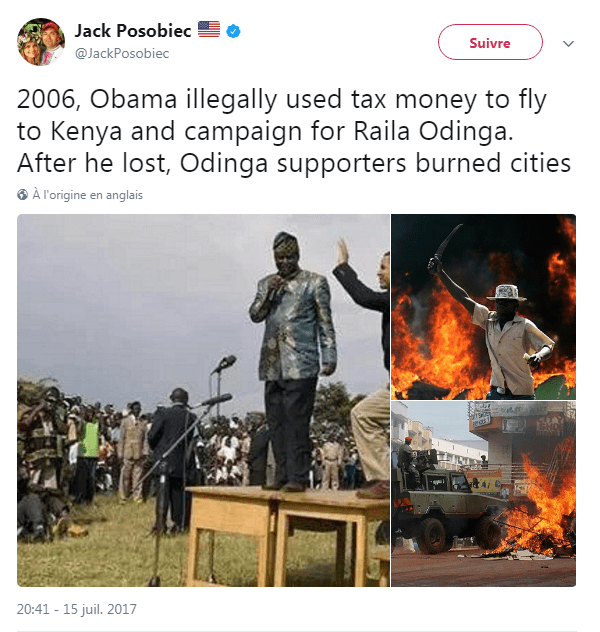600x632 pixels.
Task: Open the large photo of speaker on table
Action: 202,400
